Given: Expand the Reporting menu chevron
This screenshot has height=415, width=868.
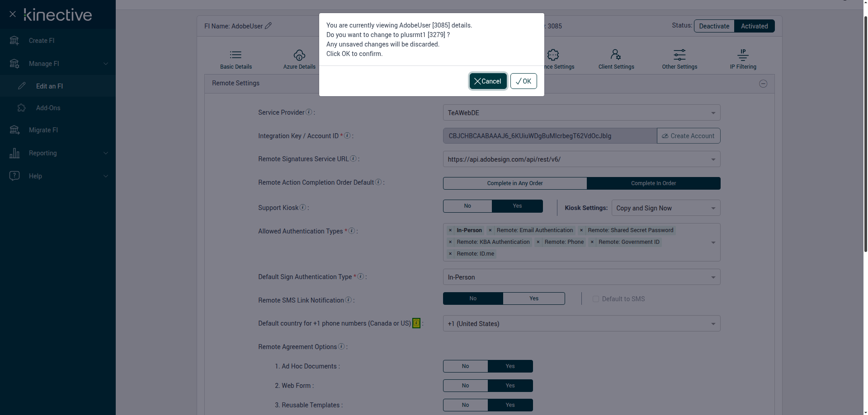Looking at the screenshot, I should (x=106, y=153).
